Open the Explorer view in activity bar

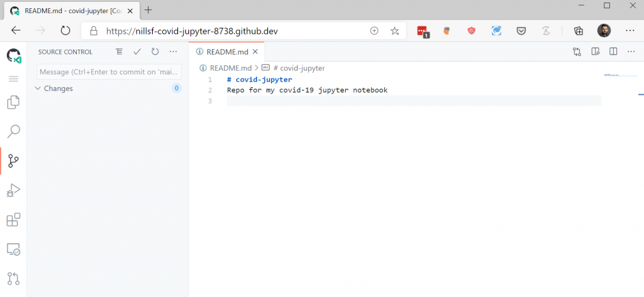point(14,102)
